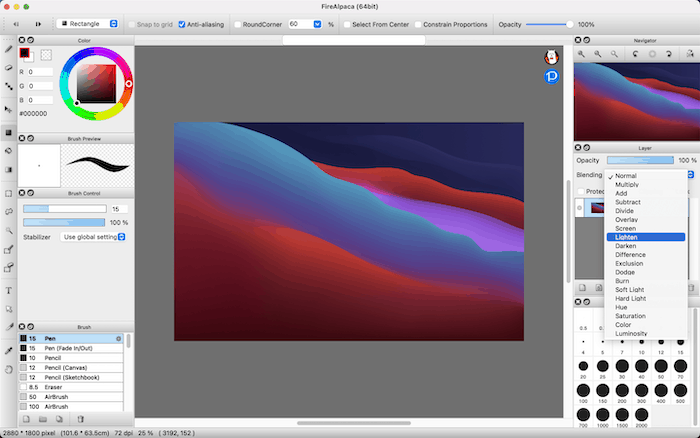Open the Rectangle shape dropdown

pos(88,24)
